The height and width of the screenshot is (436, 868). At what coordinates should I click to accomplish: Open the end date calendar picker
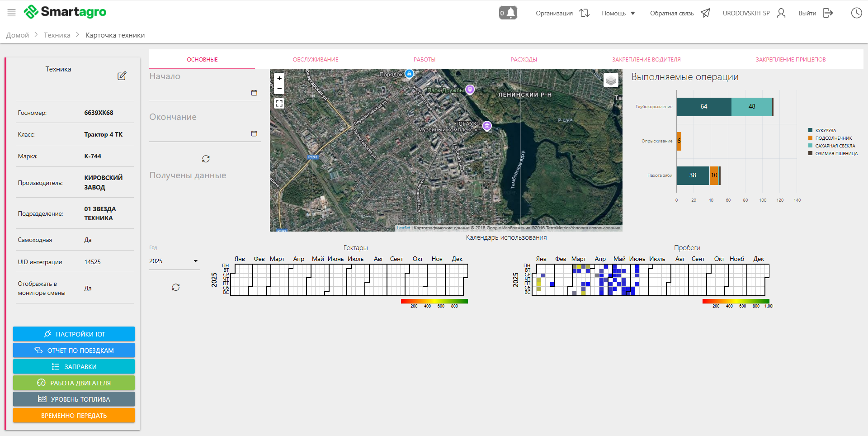click(x=254, y=133)
